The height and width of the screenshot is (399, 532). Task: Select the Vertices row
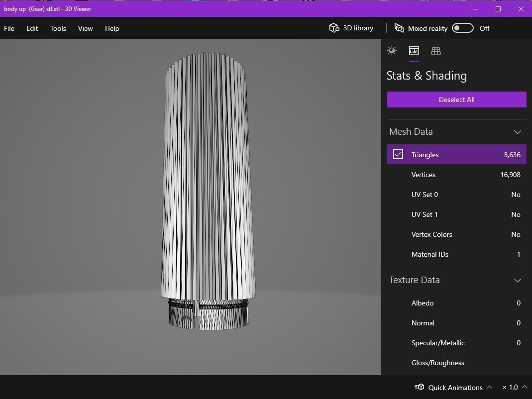point(457,175)
